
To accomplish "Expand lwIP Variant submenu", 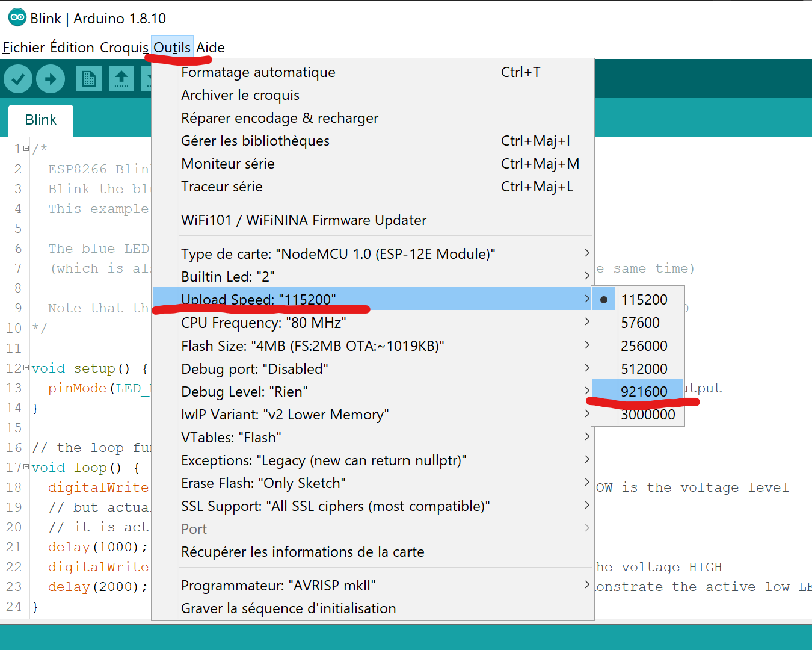I will [373, 414].
